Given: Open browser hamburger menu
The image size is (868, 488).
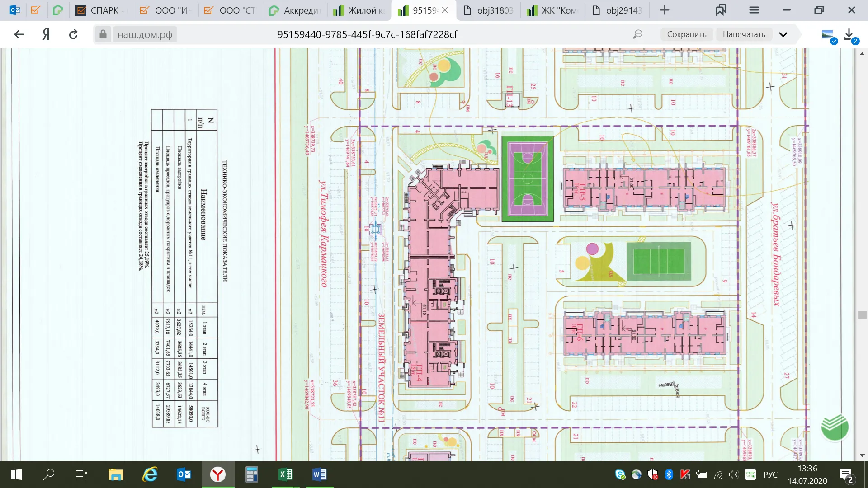Looking at the screenshot, I should coord(754,10).
